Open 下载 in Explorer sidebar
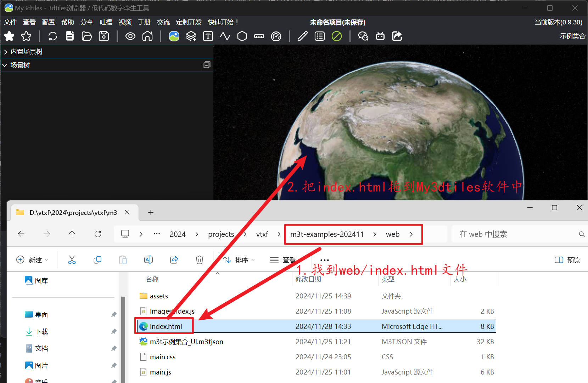Screen dimensions: 588x383 [41, 332]
